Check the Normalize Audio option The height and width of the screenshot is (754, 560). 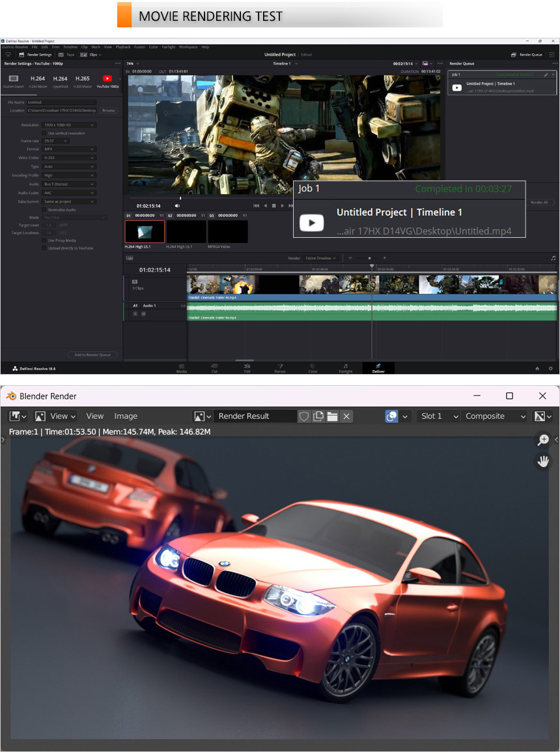click(x=44, y=209)
